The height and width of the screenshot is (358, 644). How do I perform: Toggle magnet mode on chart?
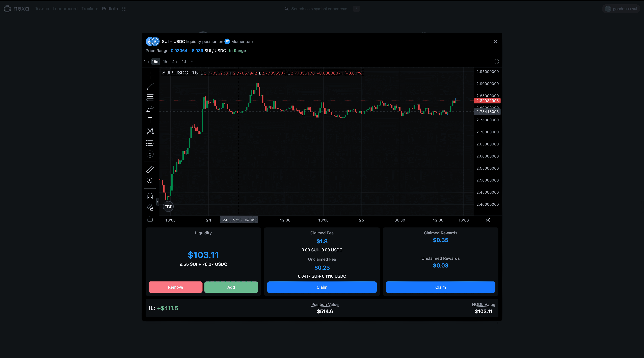(x=150, y=196)
